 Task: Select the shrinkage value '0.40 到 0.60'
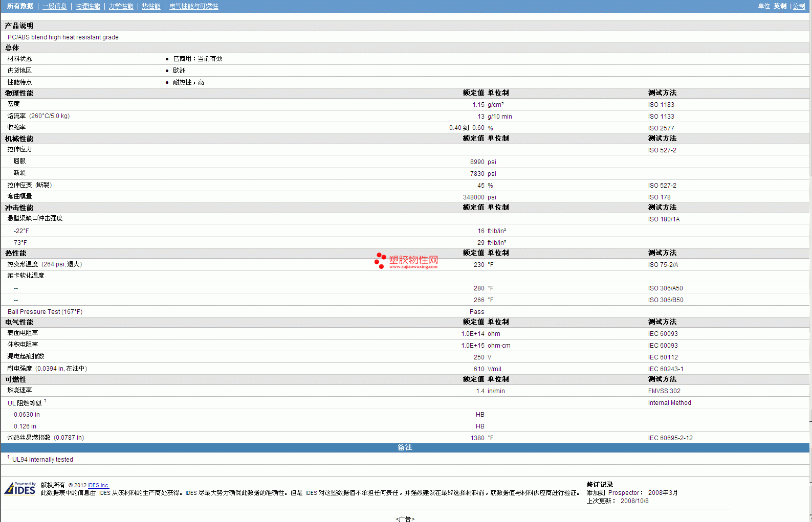coord(467,128)
